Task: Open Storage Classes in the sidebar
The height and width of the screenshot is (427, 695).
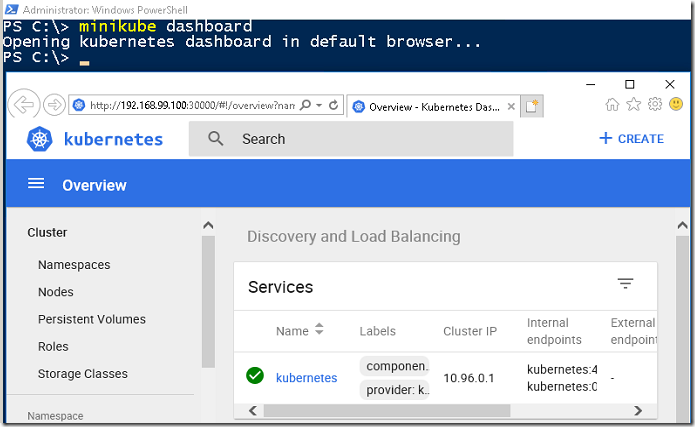Action: pyautogui.click(x=83, y=374)
